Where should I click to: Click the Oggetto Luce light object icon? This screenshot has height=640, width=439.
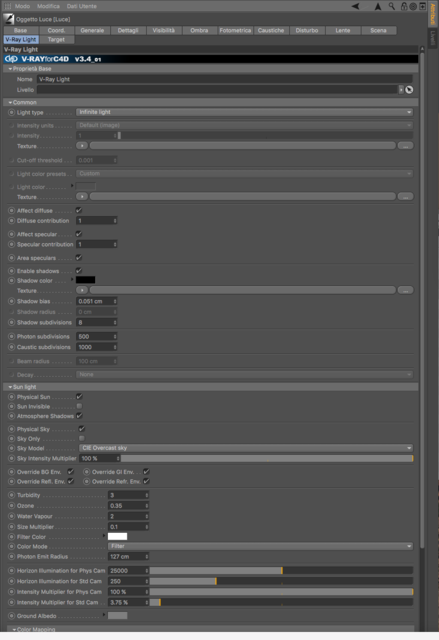pyautogui.click(x=9, y=19)
